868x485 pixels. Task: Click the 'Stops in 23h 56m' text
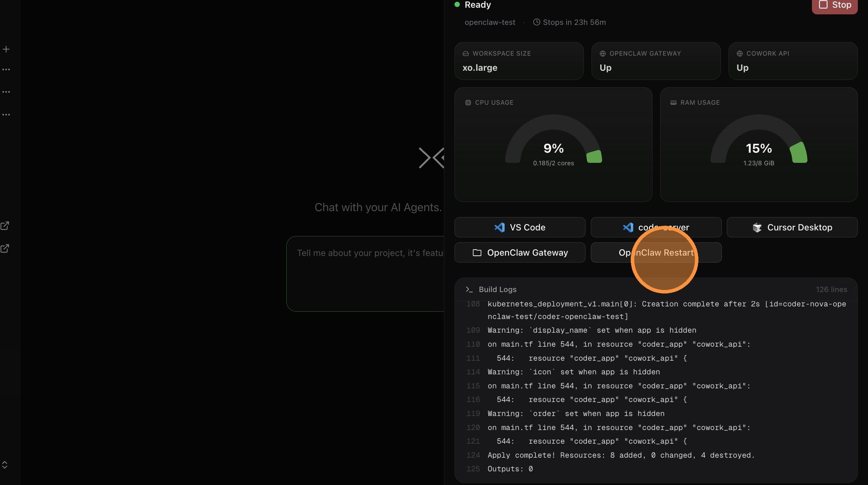[x=574, y=22]
